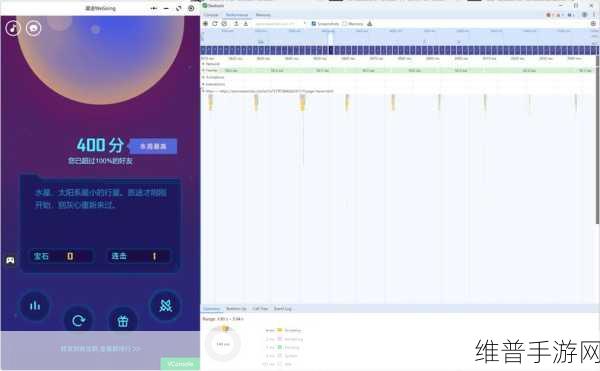Open the recording selector dropdown
This screenshot has height=371, width=600.
click(x=280, y=24)
